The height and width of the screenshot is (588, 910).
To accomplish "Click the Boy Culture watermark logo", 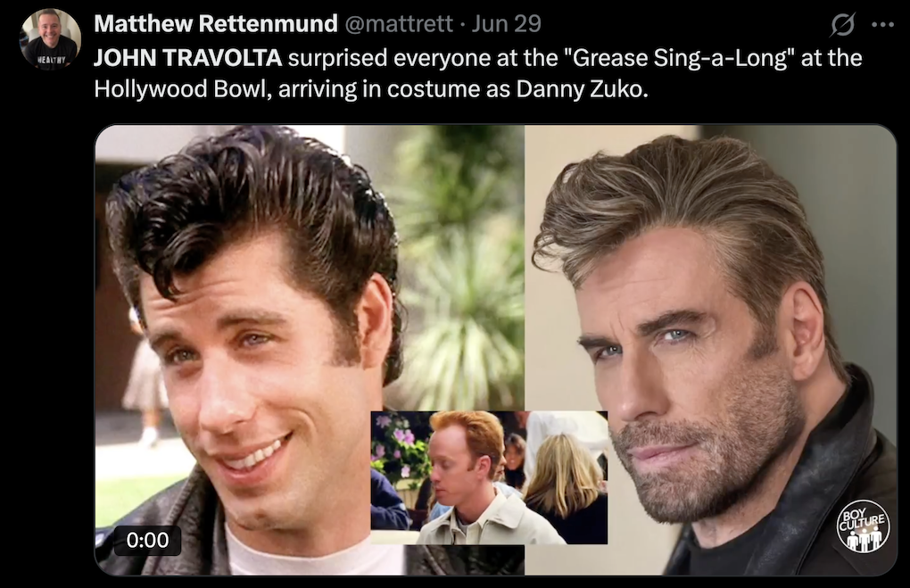I will pyautogui.click(x=863, y=526).
